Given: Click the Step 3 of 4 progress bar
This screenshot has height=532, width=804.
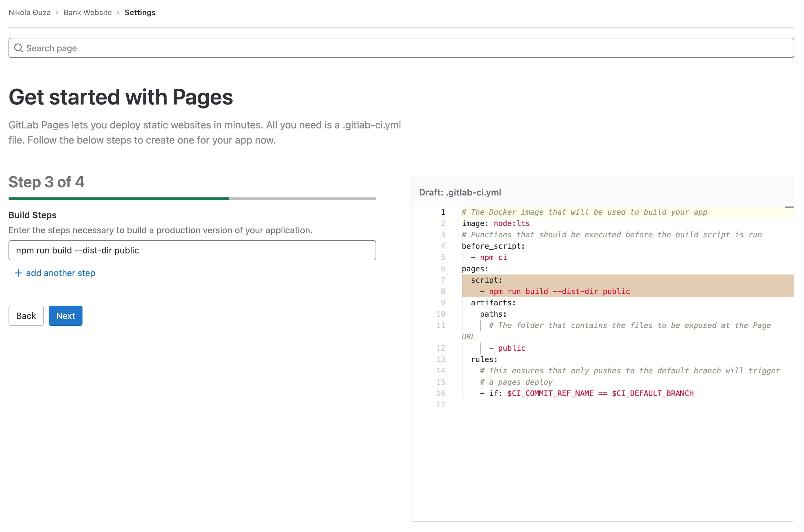Looking at the screenshot, I should [x=192, y=199].
